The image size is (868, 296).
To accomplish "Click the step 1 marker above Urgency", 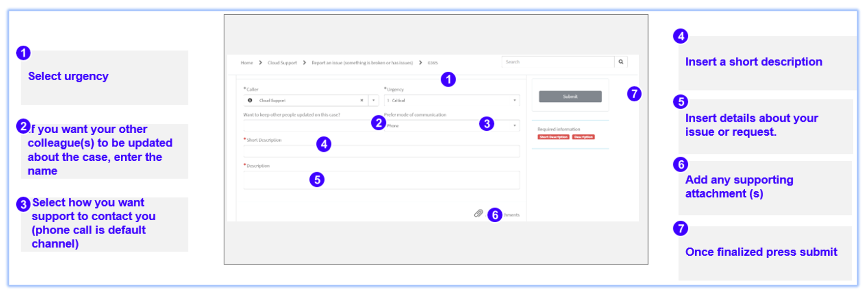I will 448,79.
